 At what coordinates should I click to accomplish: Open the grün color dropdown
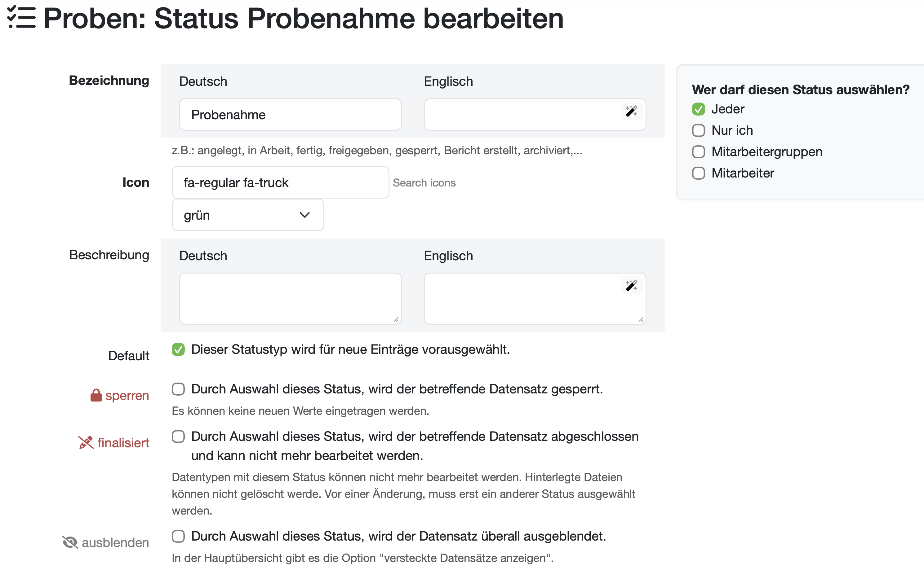[x=247, y=215]
